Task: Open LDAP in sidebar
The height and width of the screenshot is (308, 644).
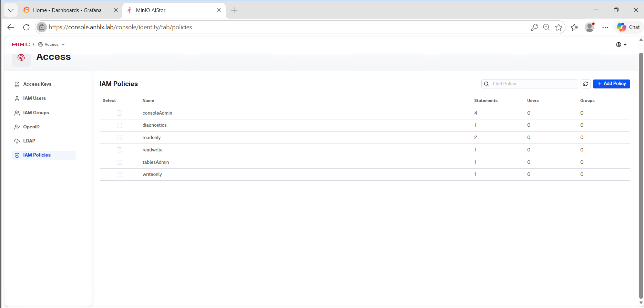Action: pos(29,141)
